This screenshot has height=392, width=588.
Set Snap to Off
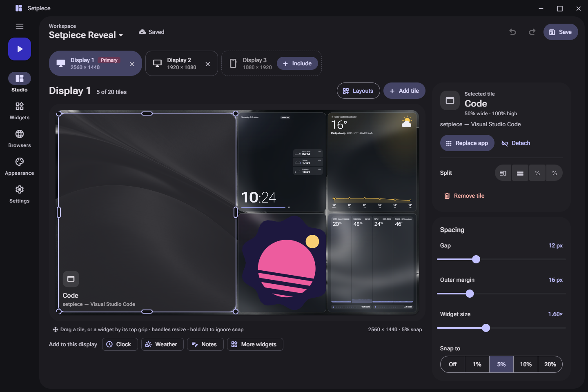pyautogui.click(x=453, y=364)
